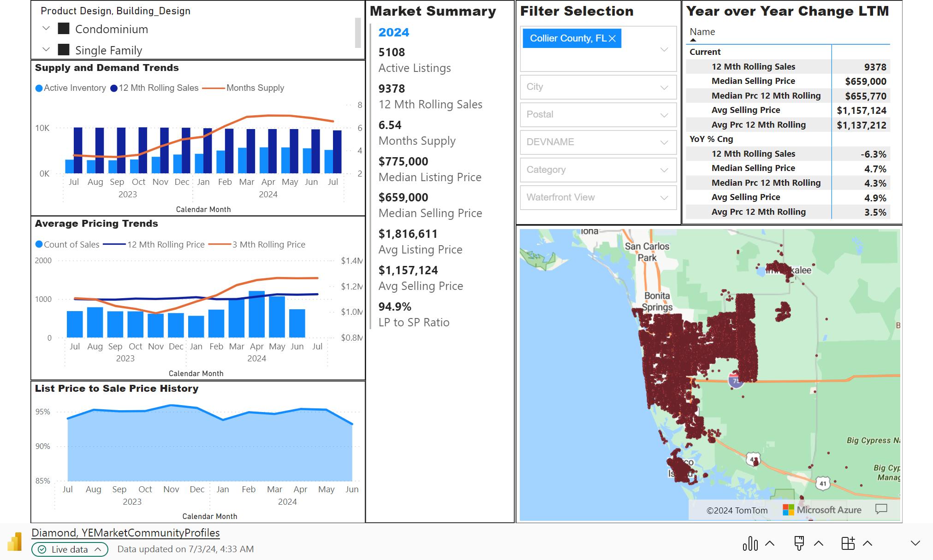The height and width of the screenshot is (560, 933).
Task: Click the Count of Sales legend color dot
Action: point(39,244)
